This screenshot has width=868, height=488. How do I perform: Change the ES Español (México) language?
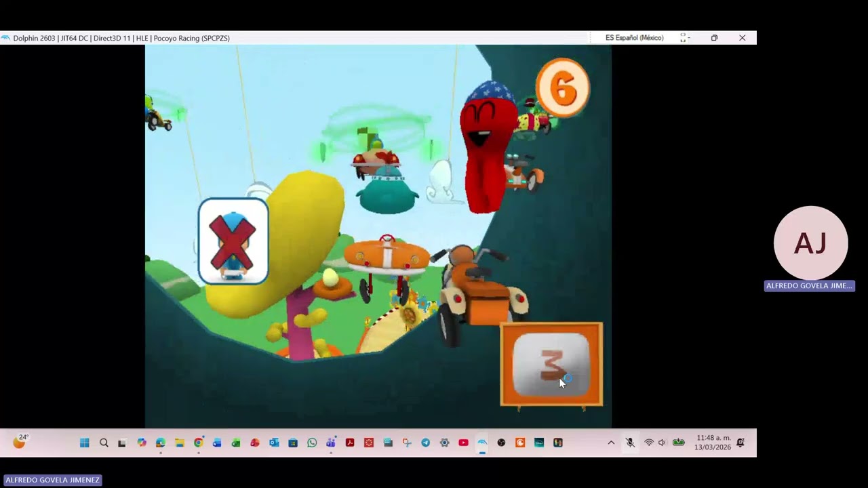coord(635,38)
